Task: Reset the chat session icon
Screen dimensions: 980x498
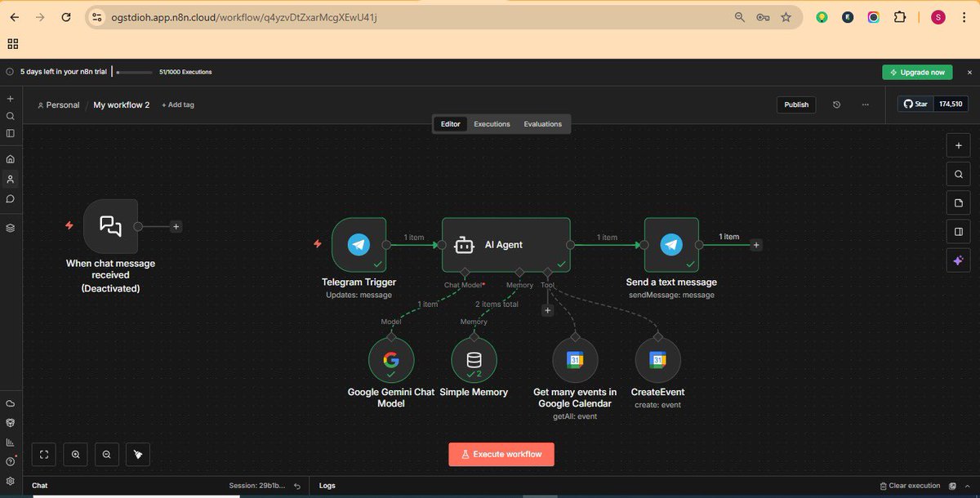Action: [297, 486]
